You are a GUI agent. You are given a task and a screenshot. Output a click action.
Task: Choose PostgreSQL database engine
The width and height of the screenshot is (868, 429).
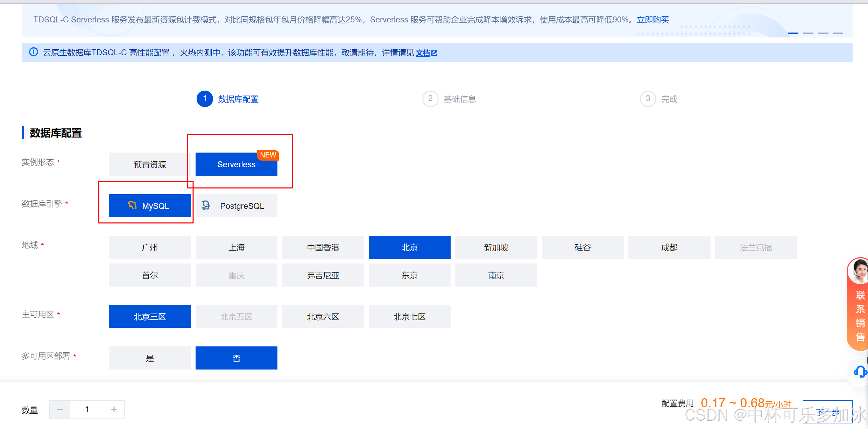pyautogui.click(x=237, y=206)
